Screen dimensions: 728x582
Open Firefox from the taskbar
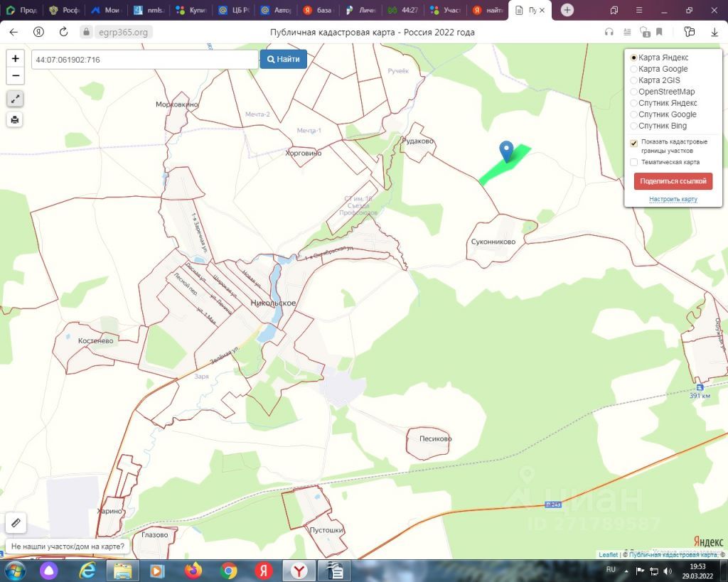(x=193, y=571)
